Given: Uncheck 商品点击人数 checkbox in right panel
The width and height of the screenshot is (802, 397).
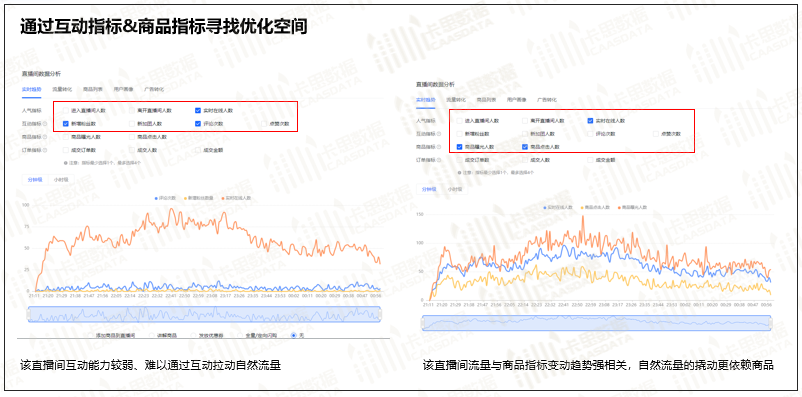Looking at the screenshot, I should pyautogui.click(x=525, y=147).
